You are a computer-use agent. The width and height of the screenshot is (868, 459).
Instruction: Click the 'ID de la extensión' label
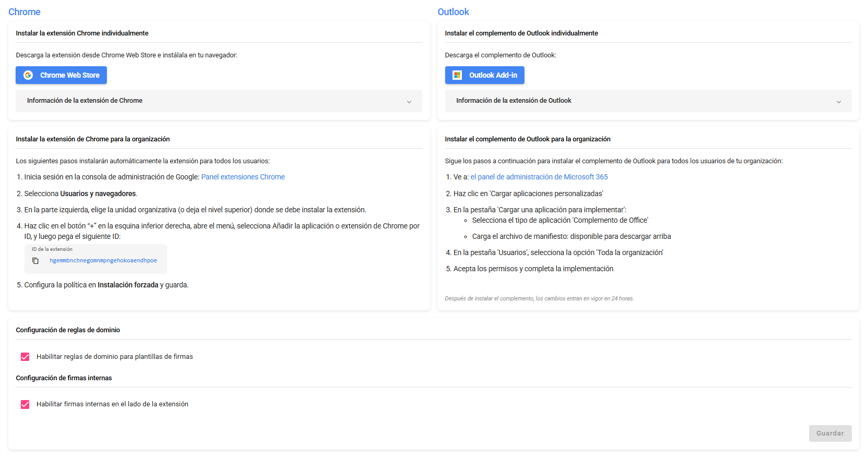coord(52,249)
